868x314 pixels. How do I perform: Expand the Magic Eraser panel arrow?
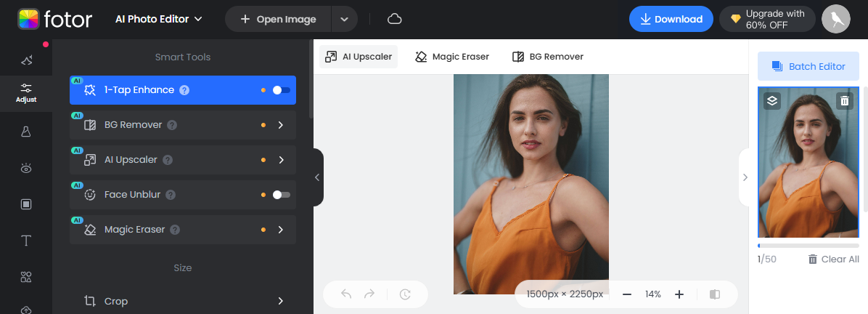click(281, 230)
